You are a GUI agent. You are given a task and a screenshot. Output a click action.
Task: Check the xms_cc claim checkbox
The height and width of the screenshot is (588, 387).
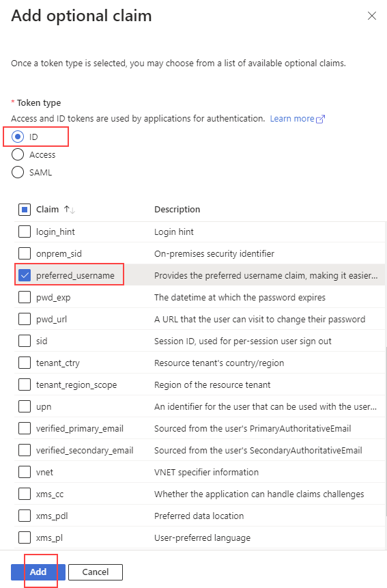tap(25, 494)
